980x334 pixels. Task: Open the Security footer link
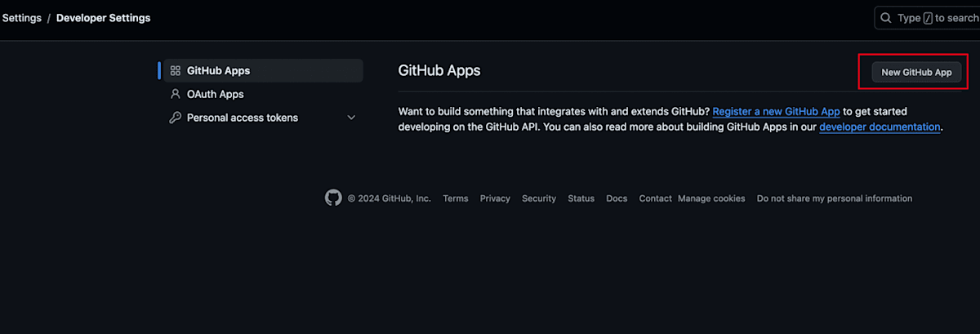[539, 198]
